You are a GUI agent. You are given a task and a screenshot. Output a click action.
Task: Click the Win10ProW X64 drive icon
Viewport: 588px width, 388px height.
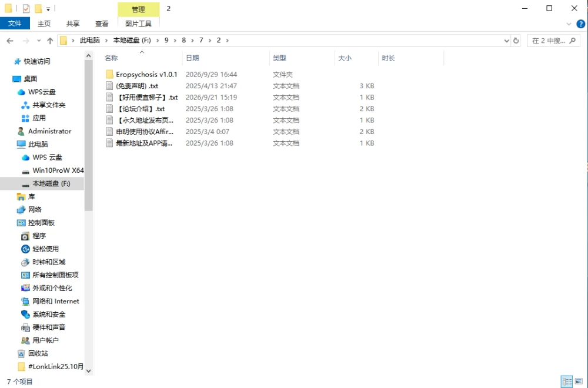coord(25,171)
